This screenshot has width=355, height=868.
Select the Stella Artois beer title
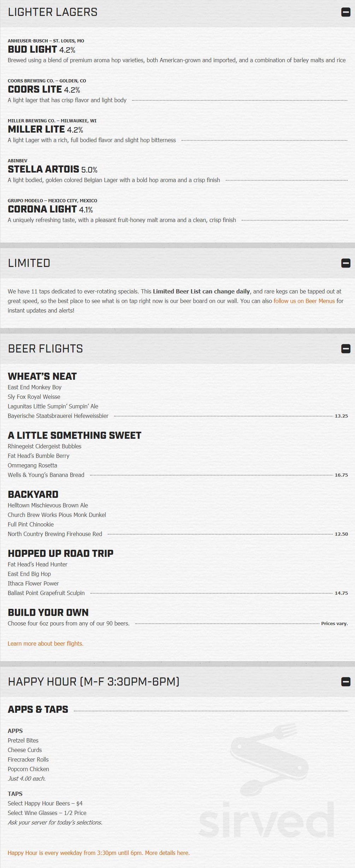[43, 169]
